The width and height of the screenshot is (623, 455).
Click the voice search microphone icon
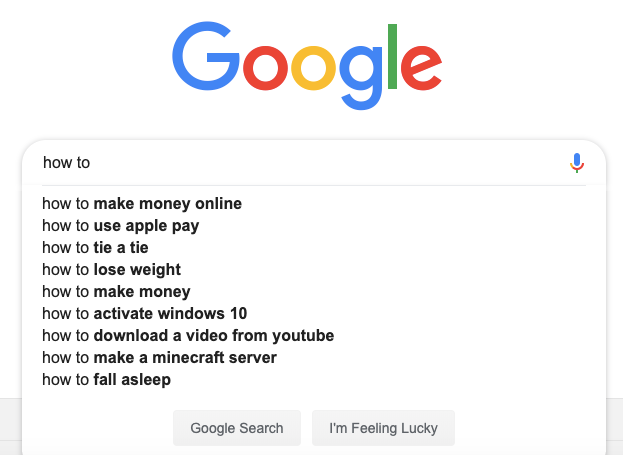click(x=577, y=163)
